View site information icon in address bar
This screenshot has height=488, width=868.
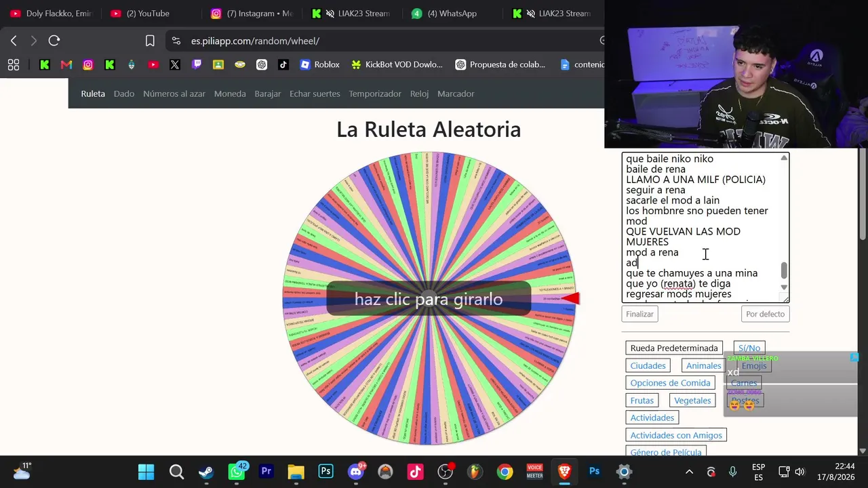(x=176, y=41)
